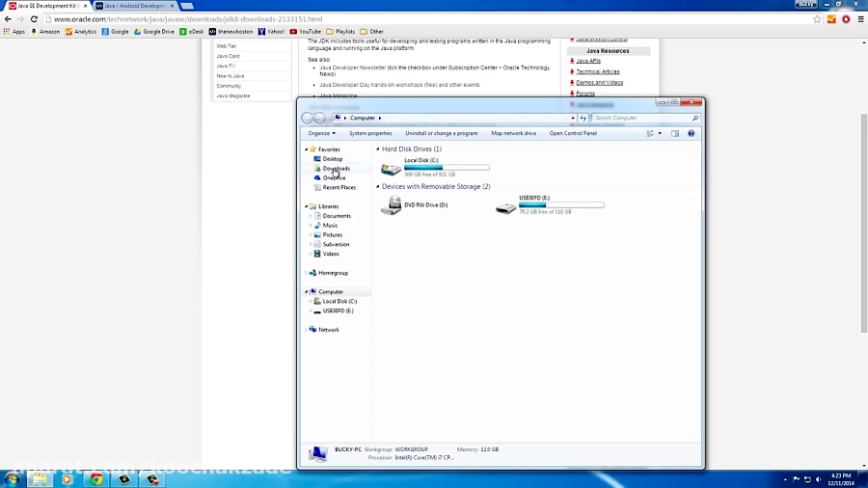The image size is (868, 488).
Task: Collapse the Hard Disk Drives group
Action: [x=378, y=149]
